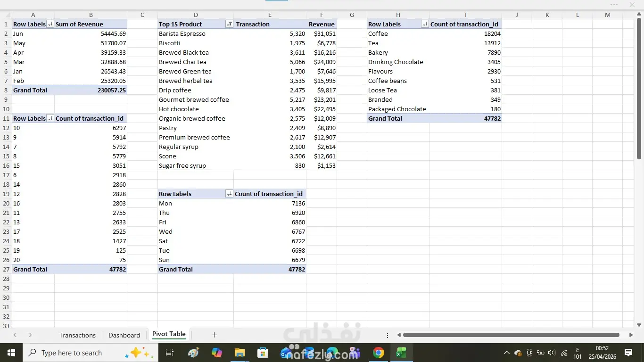This screenshot has height=362, width=644.
Task: Select the row 8 header
Action: 6,90
